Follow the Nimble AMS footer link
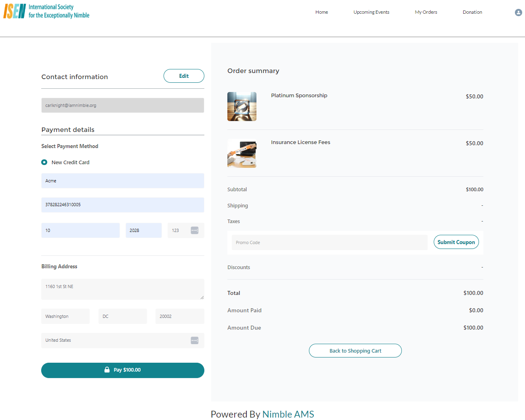 [x=288, y=414]
